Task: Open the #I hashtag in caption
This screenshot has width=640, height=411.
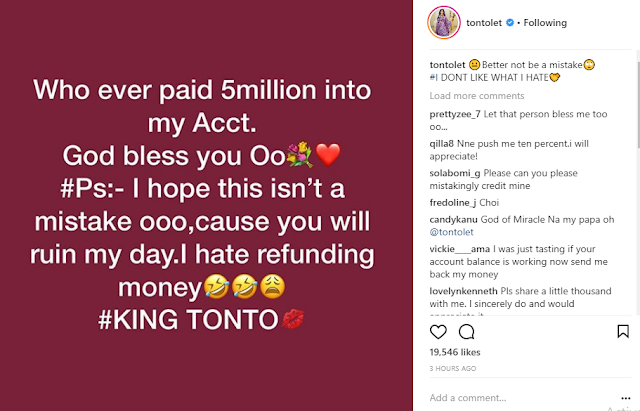Action: [x=433, y=78]
